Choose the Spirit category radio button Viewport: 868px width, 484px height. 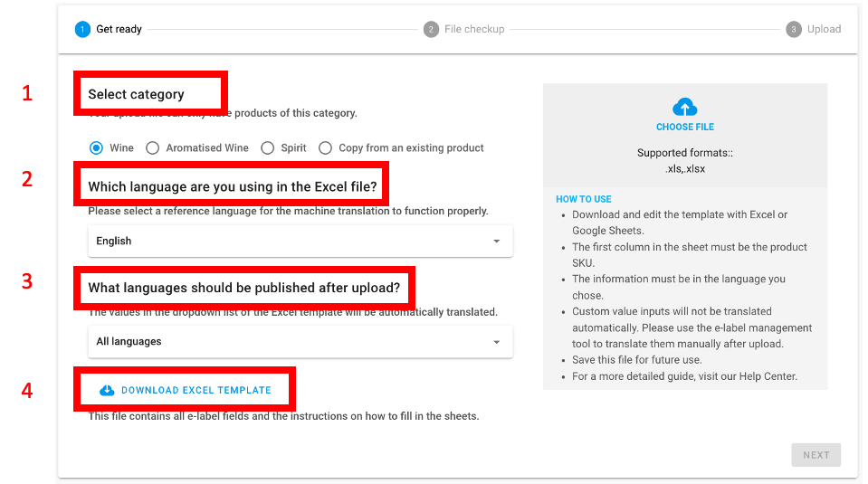(x=267, y=147)
